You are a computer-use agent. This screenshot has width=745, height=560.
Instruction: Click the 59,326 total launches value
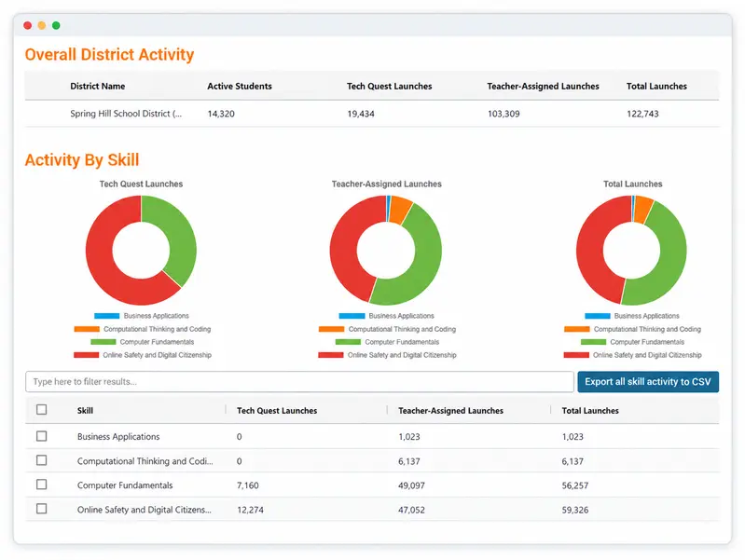pos(575,510)
